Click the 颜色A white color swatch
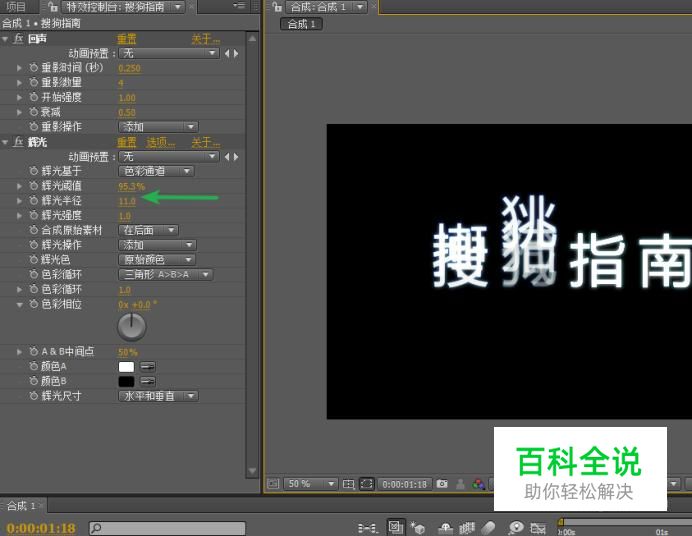The image size is (692, 536). (x=126, y=366)
